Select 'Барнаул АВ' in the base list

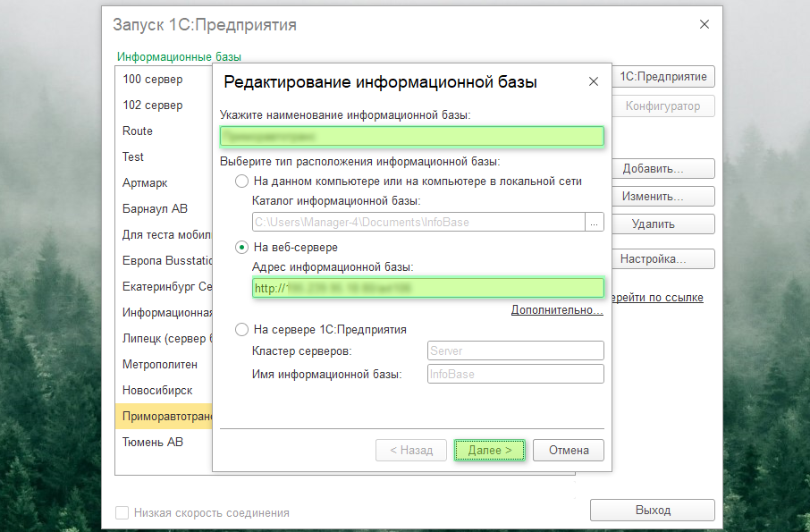tap(164, 208)
